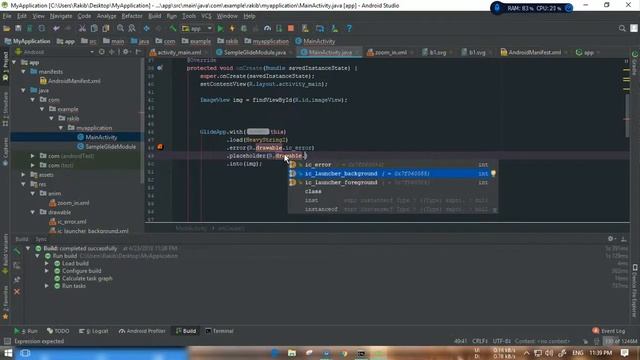Click the Cut scissors icon
The image size is (640, 360).
pos(82,29)
